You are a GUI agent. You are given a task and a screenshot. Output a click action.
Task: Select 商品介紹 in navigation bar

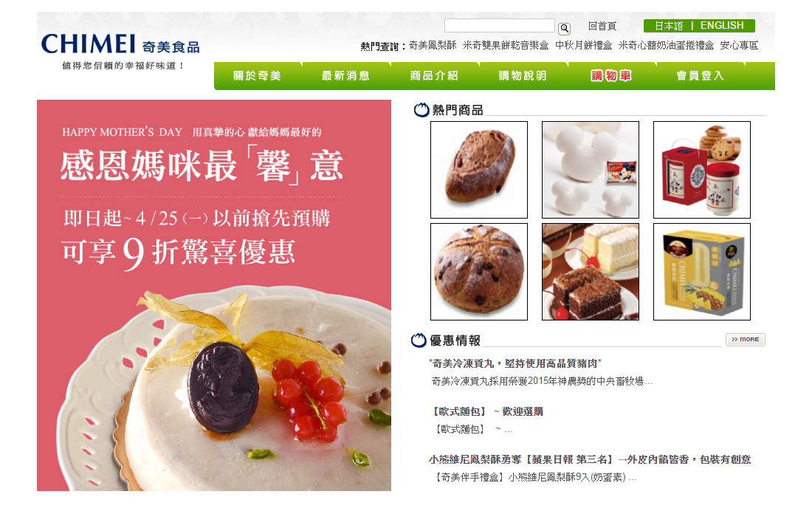[x=434, y=75]
